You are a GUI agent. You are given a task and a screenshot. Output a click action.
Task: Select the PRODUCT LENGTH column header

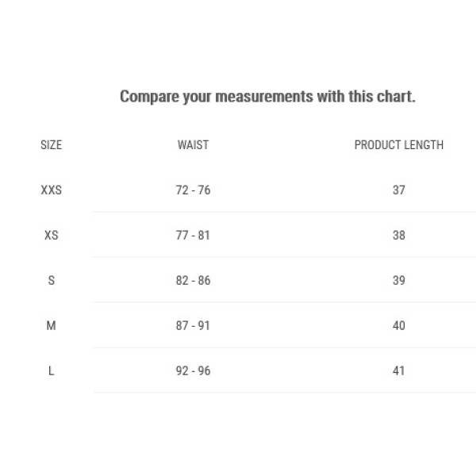pyautogui.click(x=399, y=145)
